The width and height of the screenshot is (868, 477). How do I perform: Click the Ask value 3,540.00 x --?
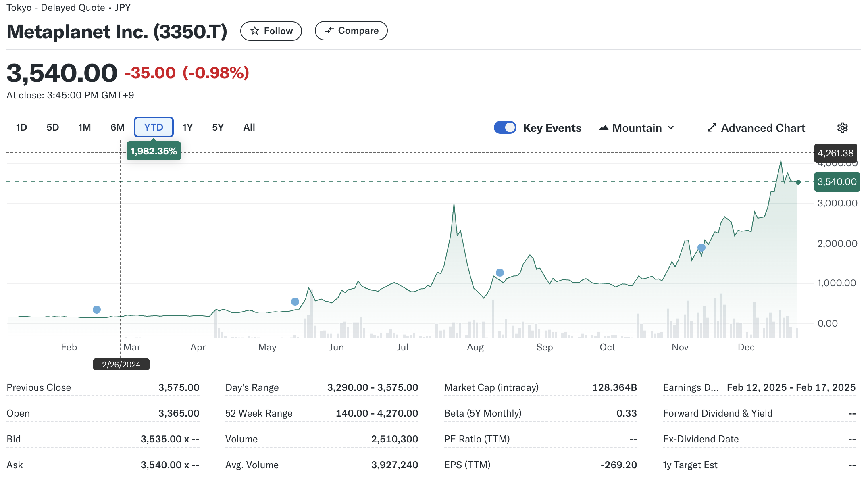(170, 465)
